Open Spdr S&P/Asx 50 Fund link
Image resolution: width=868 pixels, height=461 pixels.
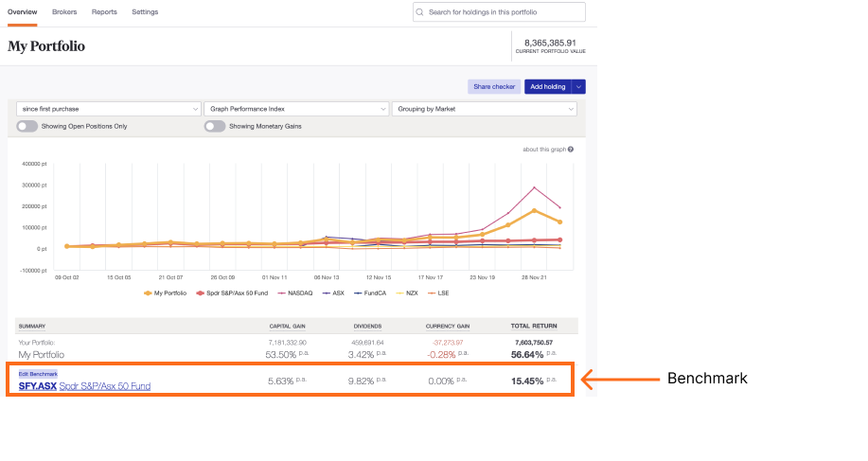[x=105, y=386]
